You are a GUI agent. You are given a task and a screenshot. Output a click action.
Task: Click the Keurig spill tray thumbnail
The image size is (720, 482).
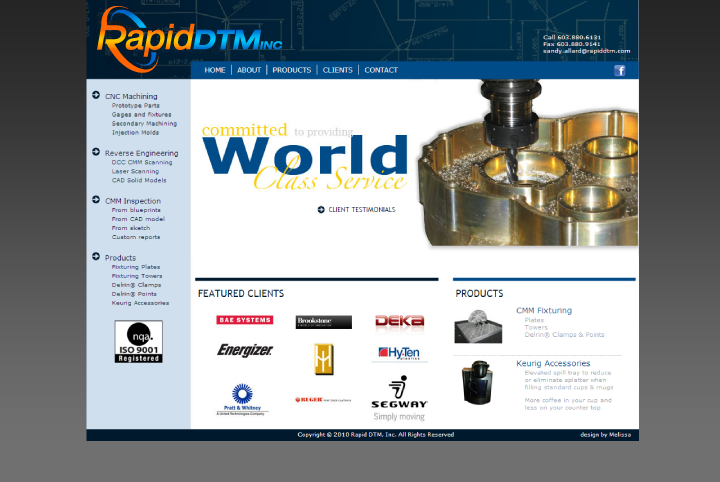pos(476,383)
